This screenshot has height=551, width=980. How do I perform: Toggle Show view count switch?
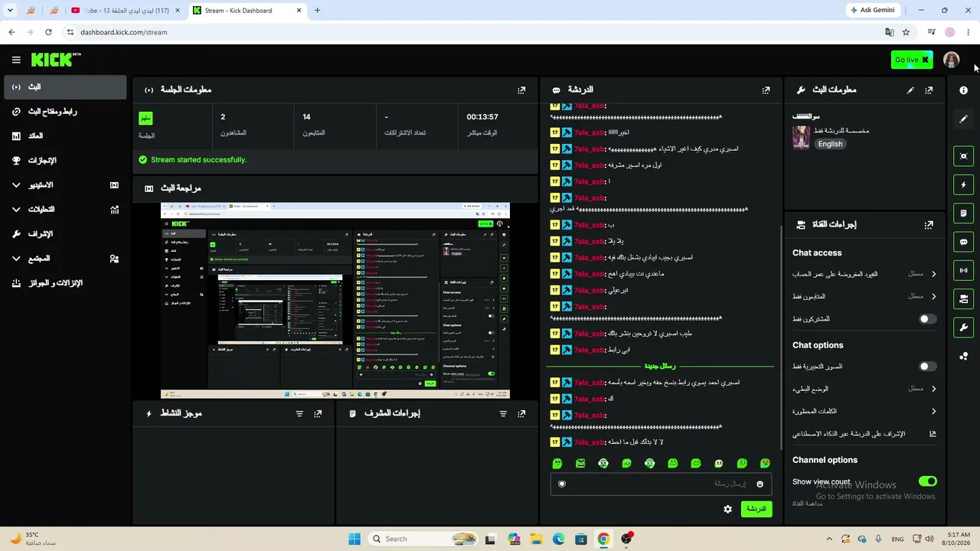pyautogui.click(x=927, y=481)
